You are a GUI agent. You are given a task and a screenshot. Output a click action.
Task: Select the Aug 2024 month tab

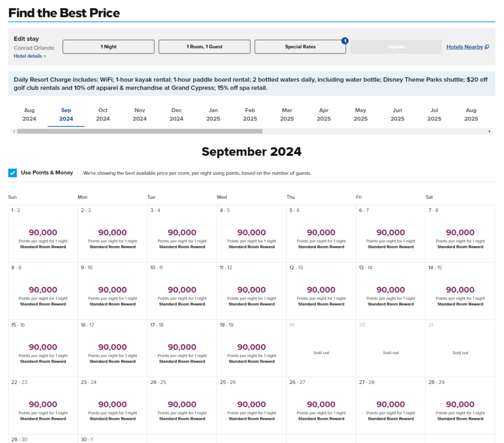[x=29, y=114]
